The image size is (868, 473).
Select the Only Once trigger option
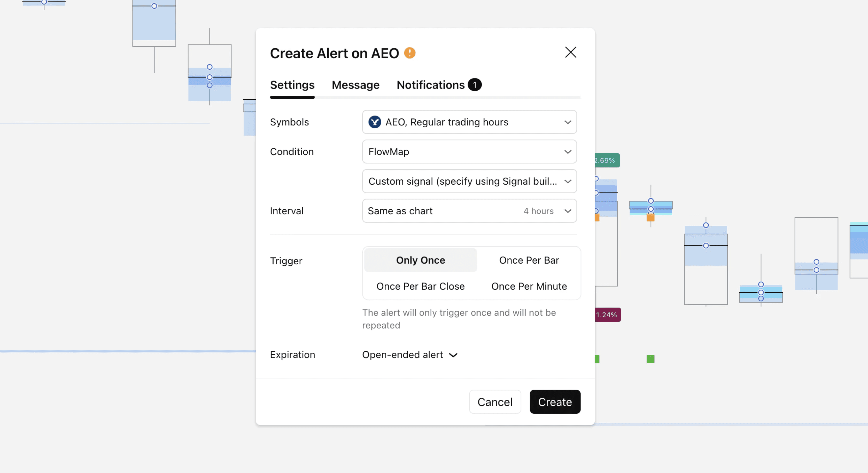click(x=420, y=260)
